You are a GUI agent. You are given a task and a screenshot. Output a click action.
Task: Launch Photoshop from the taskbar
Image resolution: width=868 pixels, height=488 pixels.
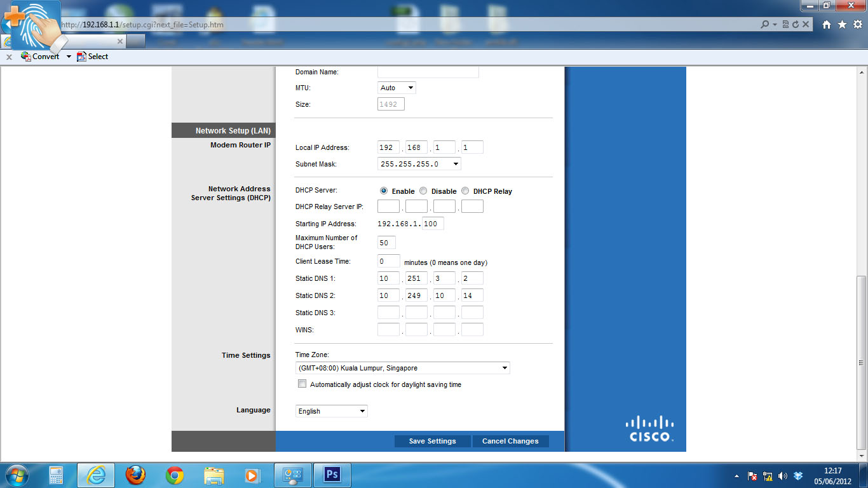tap(331, 475)
